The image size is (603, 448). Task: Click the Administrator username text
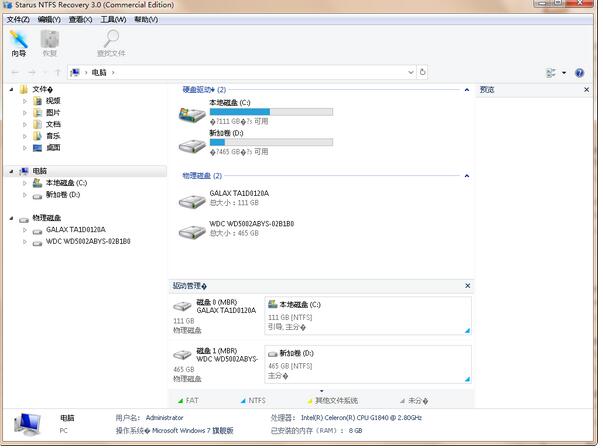[165, 418]
